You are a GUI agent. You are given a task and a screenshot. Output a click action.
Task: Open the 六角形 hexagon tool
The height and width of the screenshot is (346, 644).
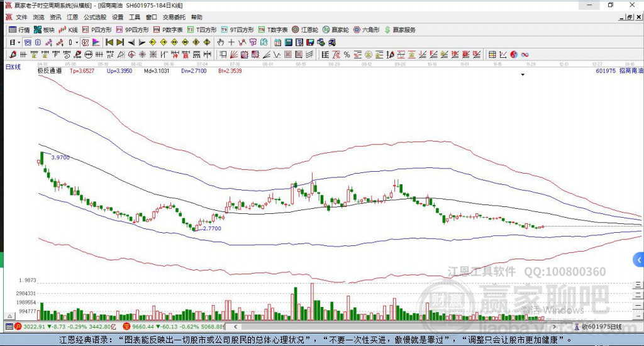click(x=367, y=30)
